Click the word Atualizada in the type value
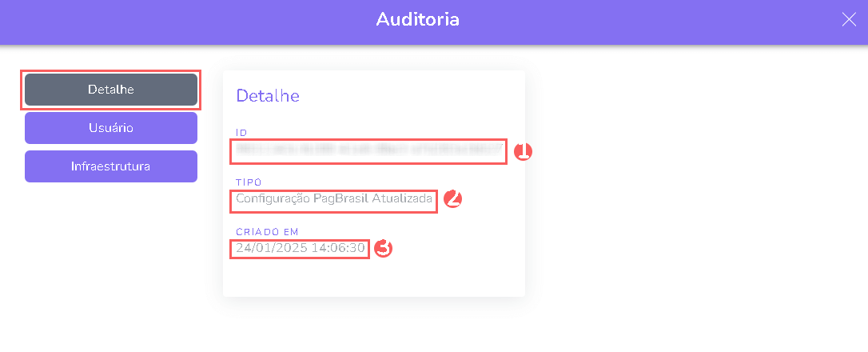 pyautogui.click(x=403, y=198)
